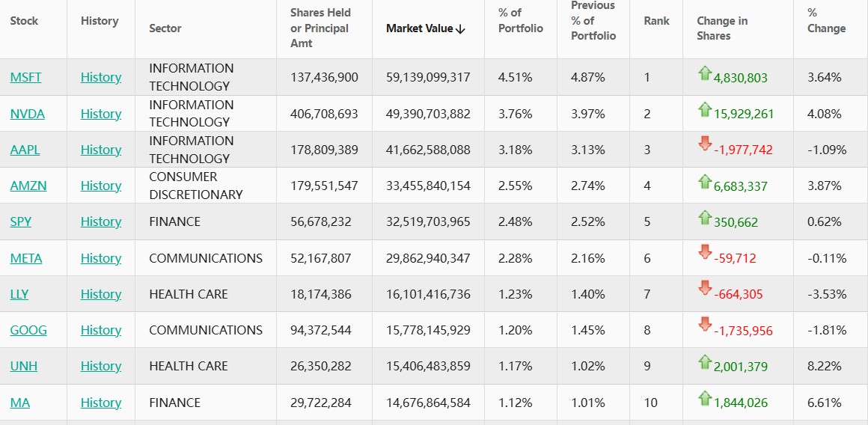Sort by Market Value column header
Screen dimensions: 868x425
tap(426, 28)
